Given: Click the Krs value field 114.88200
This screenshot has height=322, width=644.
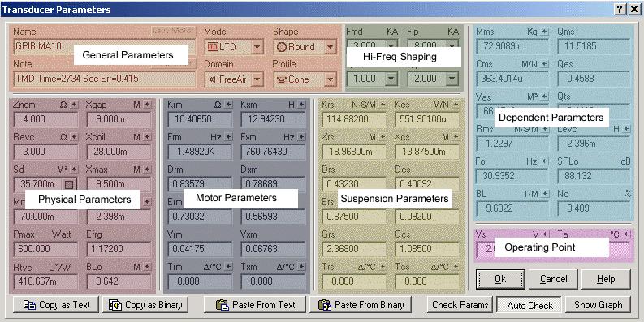Looking at the screenshot, I should coord(354,119).
